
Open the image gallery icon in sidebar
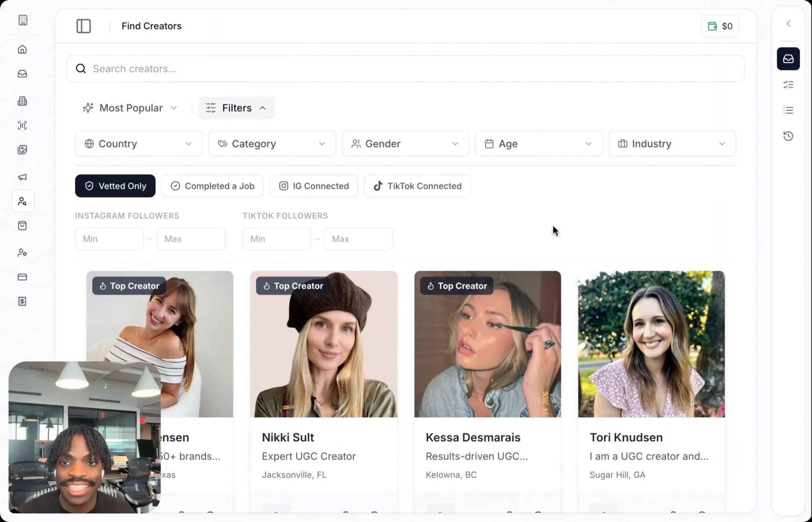pyautogui.click(x=22, y=150)
